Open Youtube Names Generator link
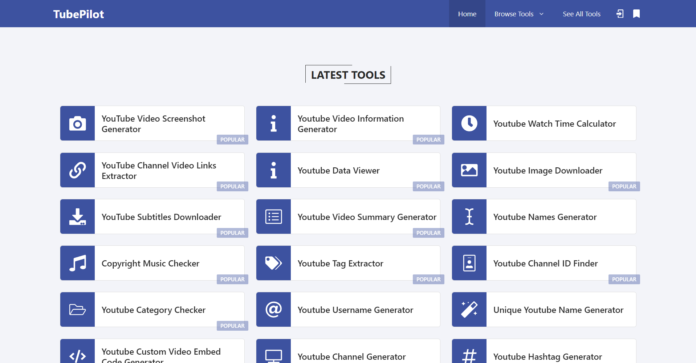This screenshot has width=696, height=363. tap(545, 217)
